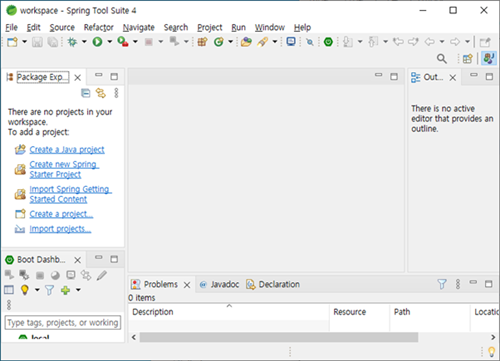Click the New Java Class icon
The image size is (500, 361).
click(x=219, y=42)
